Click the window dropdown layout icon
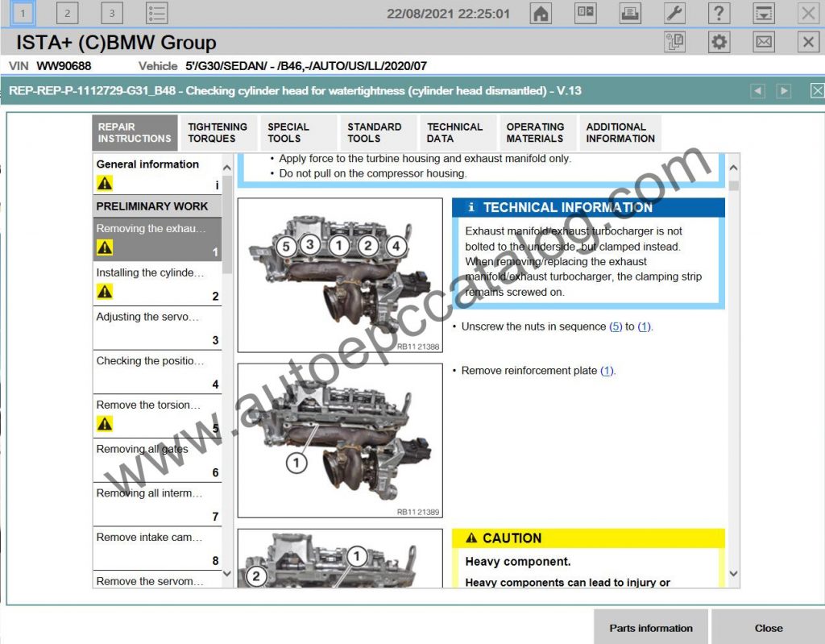This screenshot has width=825, height=644. pos(764,13)
